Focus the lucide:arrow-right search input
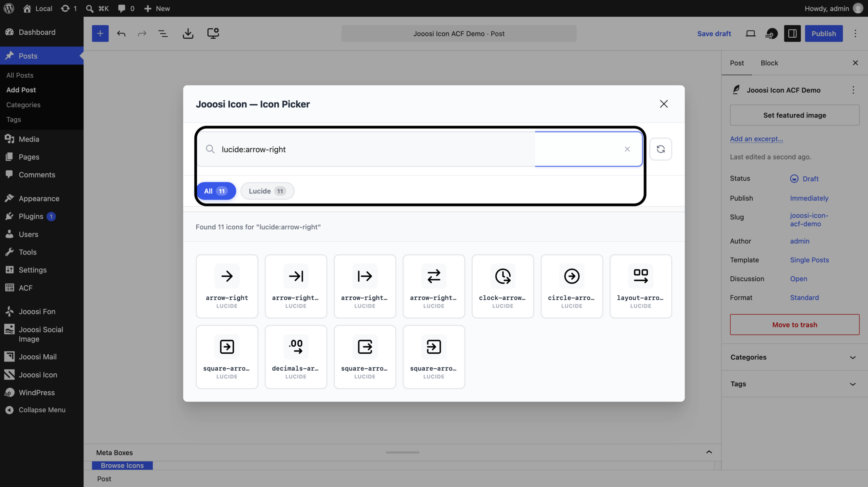 (x=419, y=149)
